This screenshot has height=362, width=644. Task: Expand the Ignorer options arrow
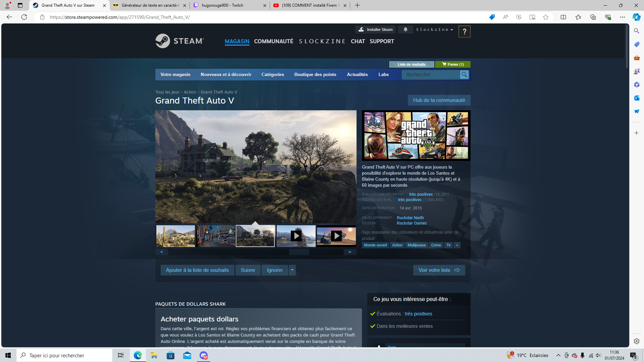coord(292,270)
